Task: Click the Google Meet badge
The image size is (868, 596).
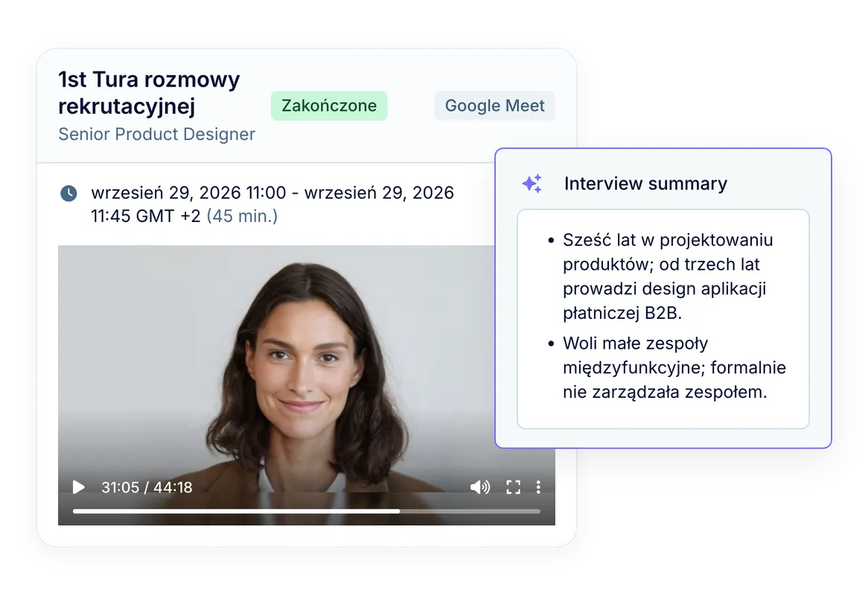Action: pos(494,106)
